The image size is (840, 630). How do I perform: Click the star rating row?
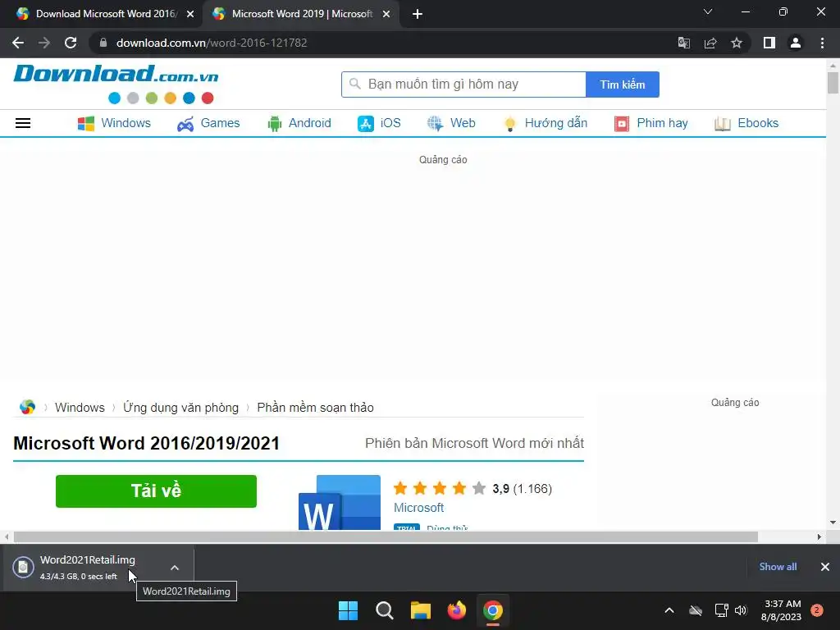click(440, 489)
